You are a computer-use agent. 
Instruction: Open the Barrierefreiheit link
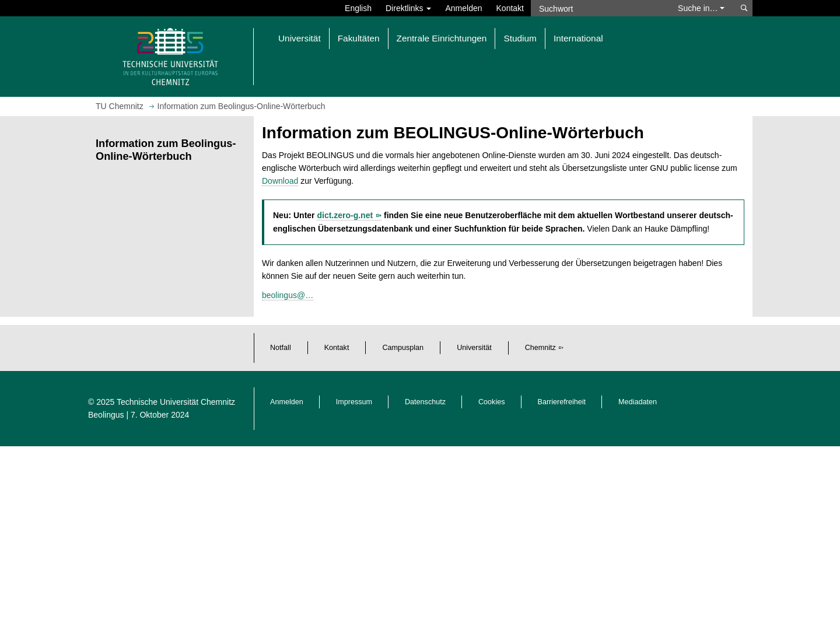pyautogui.click(x=562, y=402)
